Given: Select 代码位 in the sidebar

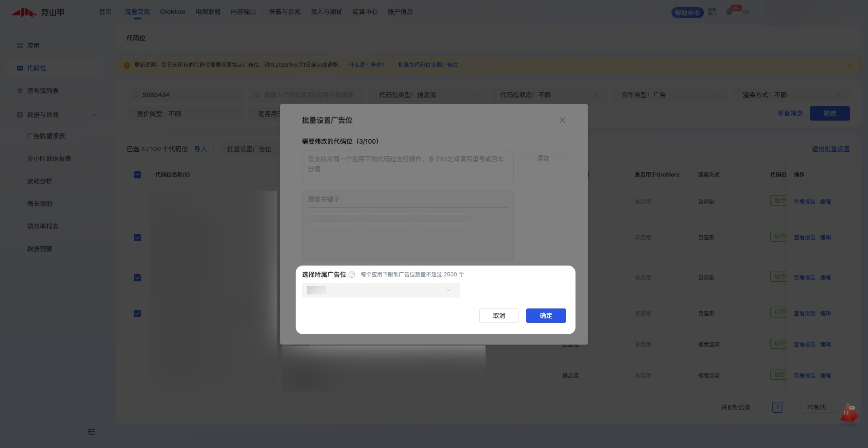Looking at the screenshot, I should 37,68.
